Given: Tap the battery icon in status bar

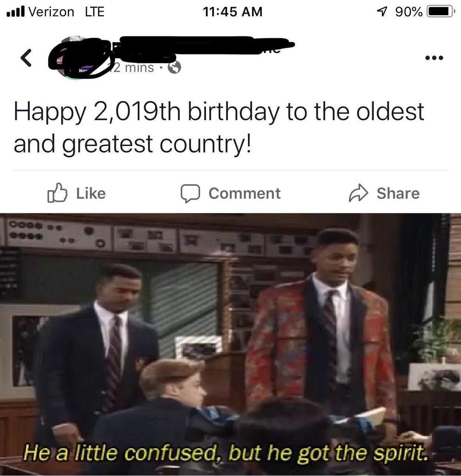Looking at the screenshot, I should (x=441, y=12).
